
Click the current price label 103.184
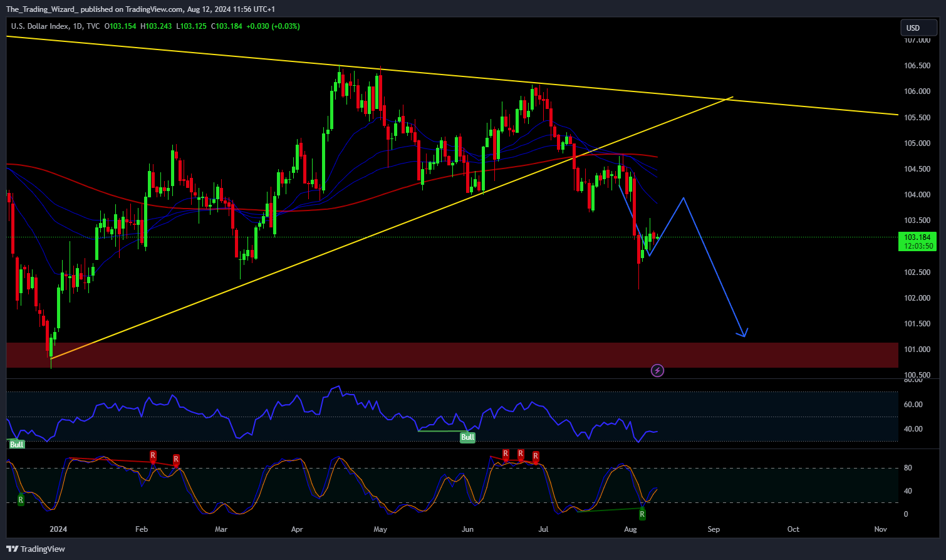click(x=917, y=237)
